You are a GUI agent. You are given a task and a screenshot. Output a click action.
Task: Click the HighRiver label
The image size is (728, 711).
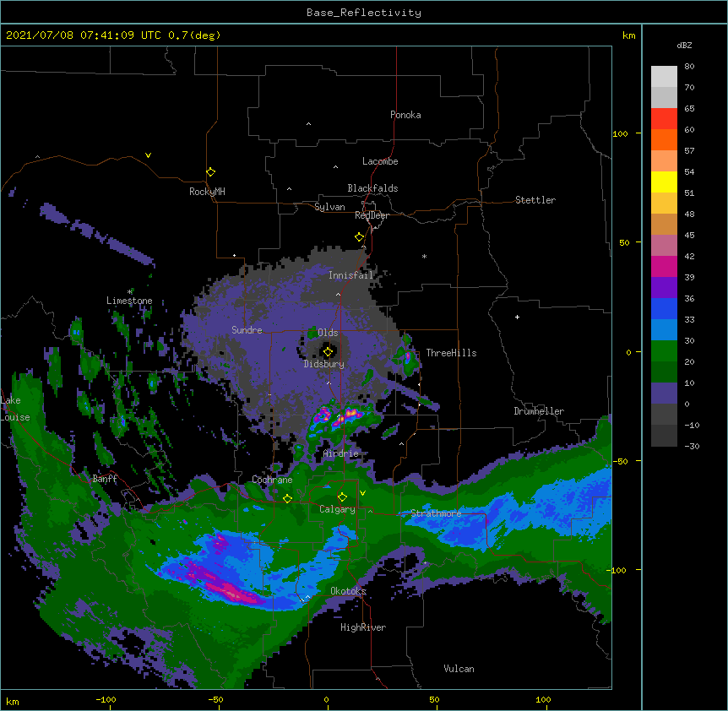(x=363, y=627)
